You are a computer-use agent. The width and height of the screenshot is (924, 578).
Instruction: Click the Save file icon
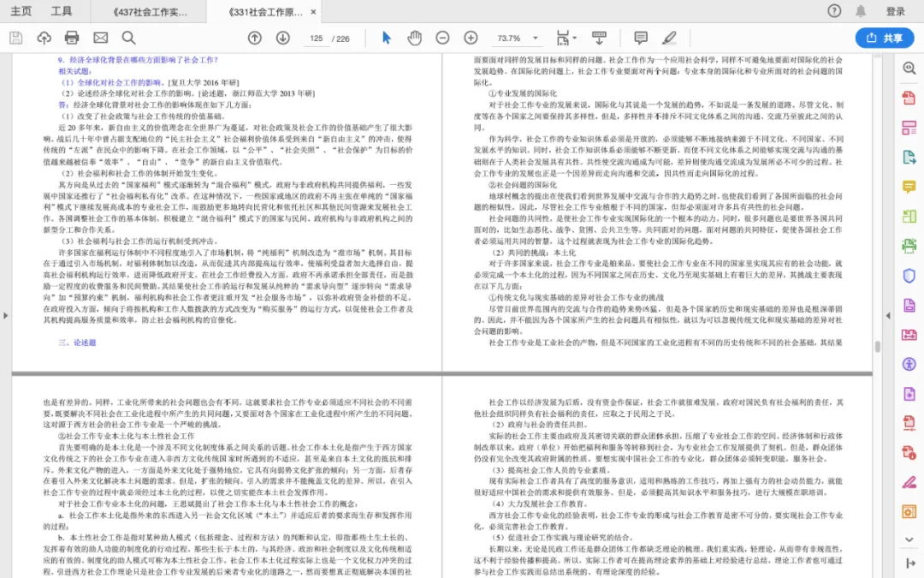(x=16, y=39)
